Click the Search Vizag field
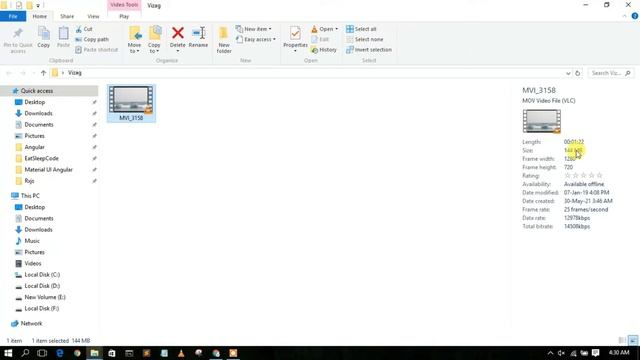640x360 pixels. [x=611, y=73]
